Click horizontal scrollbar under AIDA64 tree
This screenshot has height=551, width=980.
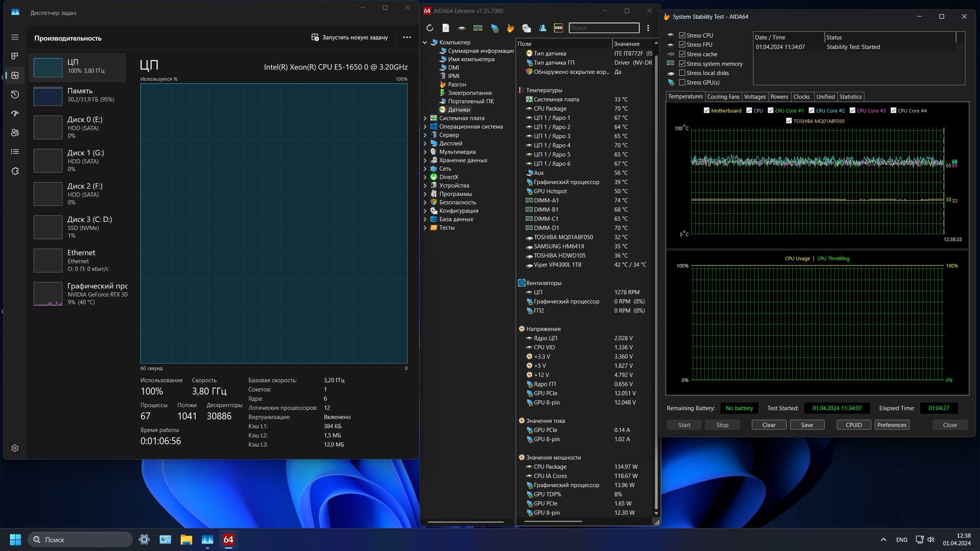[466, 522]
